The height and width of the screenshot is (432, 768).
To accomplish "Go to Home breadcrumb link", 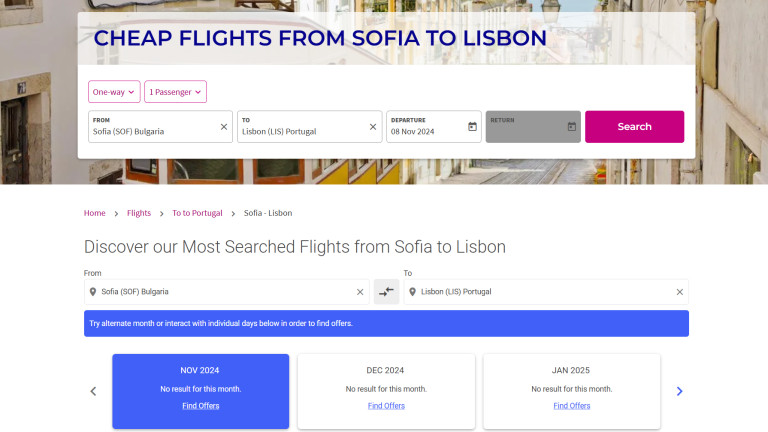I will pyautogui.click(x=94, y=213).
